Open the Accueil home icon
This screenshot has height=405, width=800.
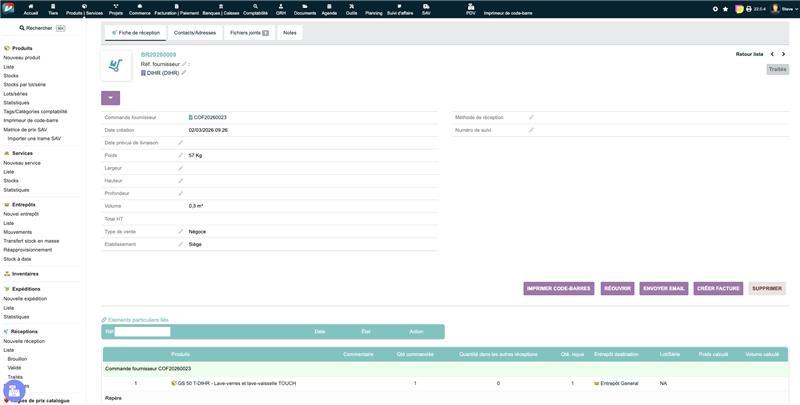click(x=30, y=8)
